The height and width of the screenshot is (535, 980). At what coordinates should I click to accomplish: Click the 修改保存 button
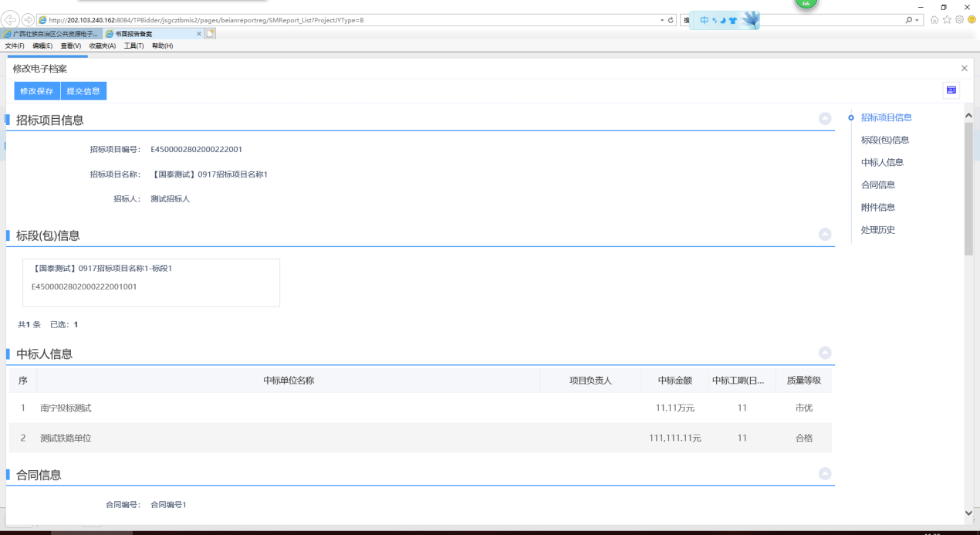37,91
